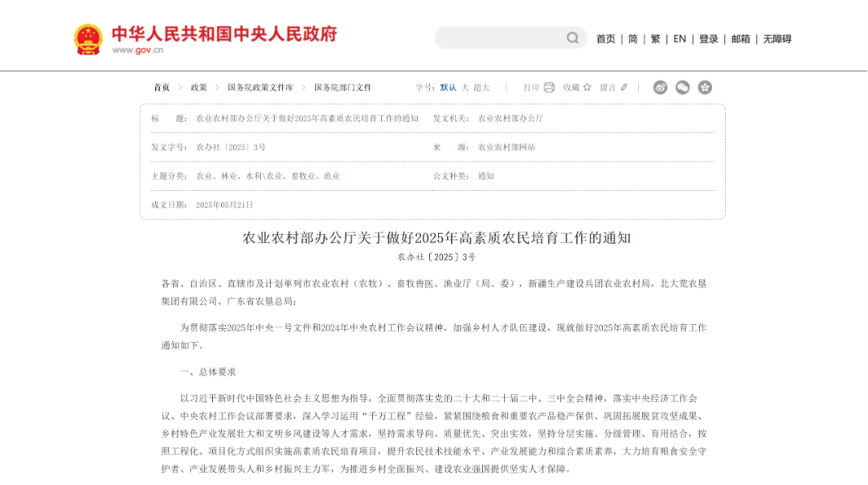The width and height of the screenshot is (868, 485).
Task: Click the national emblem logo
Action: [88, 39]
